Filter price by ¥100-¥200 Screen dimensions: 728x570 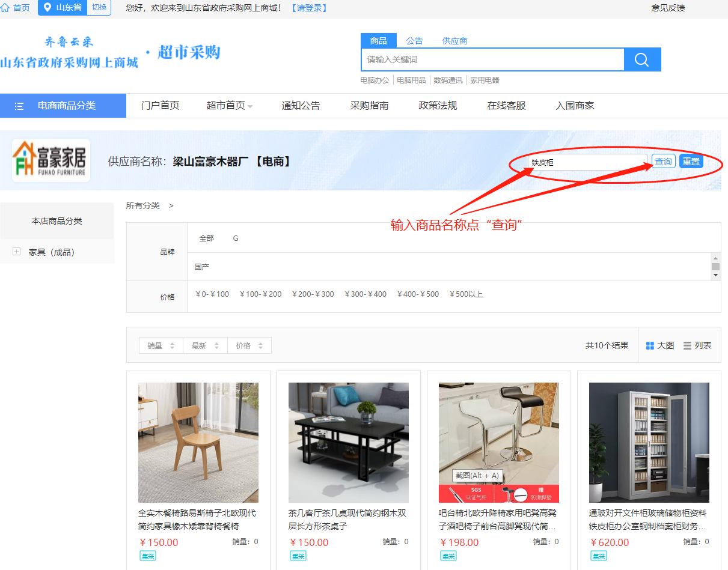point(260,294)
